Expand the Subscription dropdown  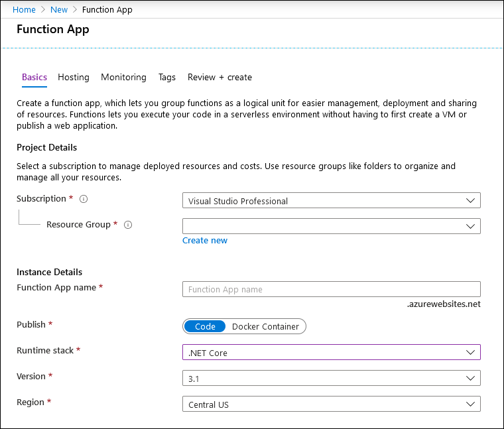331,201
